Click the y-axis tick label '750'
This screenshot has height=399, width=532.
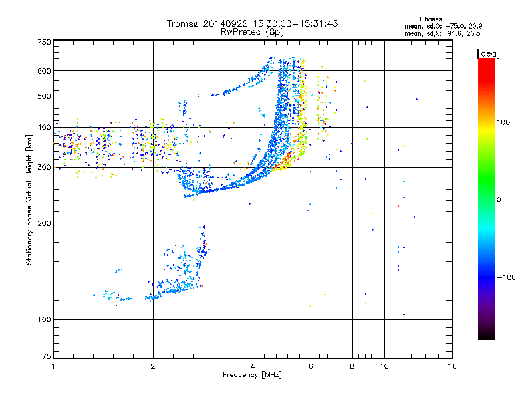[45, 42]
